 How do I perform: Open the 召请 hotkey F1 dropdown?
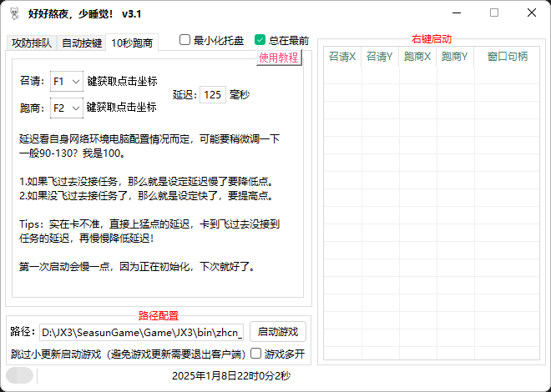pyautogui.click(x=67, y=82)
